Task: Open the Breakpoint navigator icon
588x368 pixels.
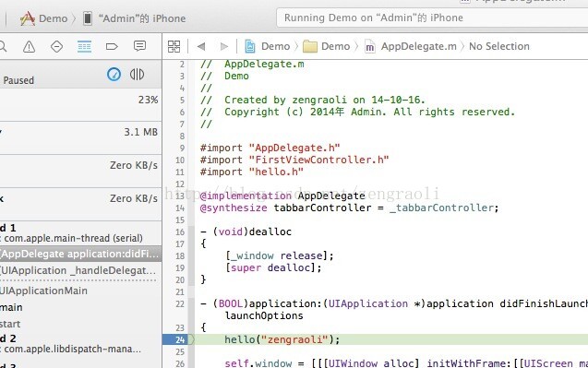Action: point(112,47)
